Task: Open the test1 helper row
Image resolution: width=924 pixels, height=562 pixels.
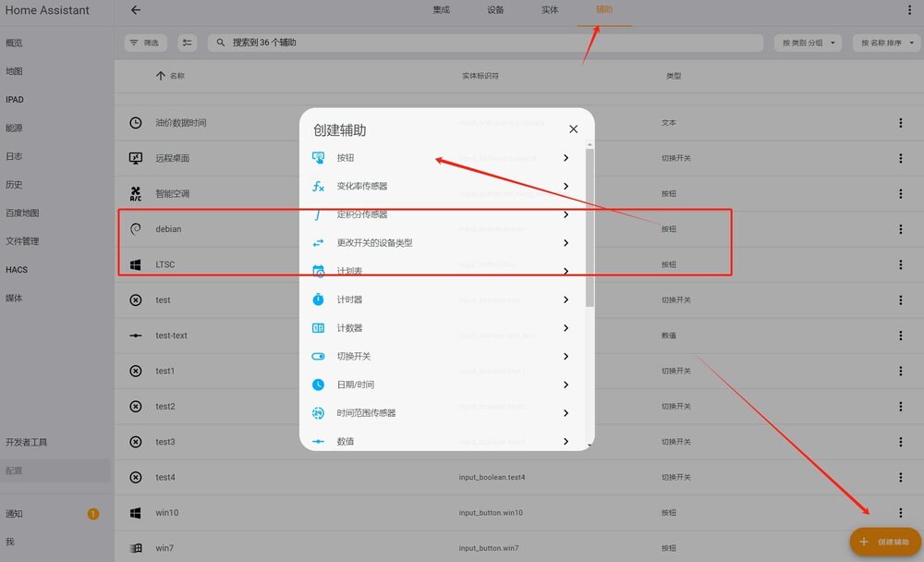Action: pos(519,371)
